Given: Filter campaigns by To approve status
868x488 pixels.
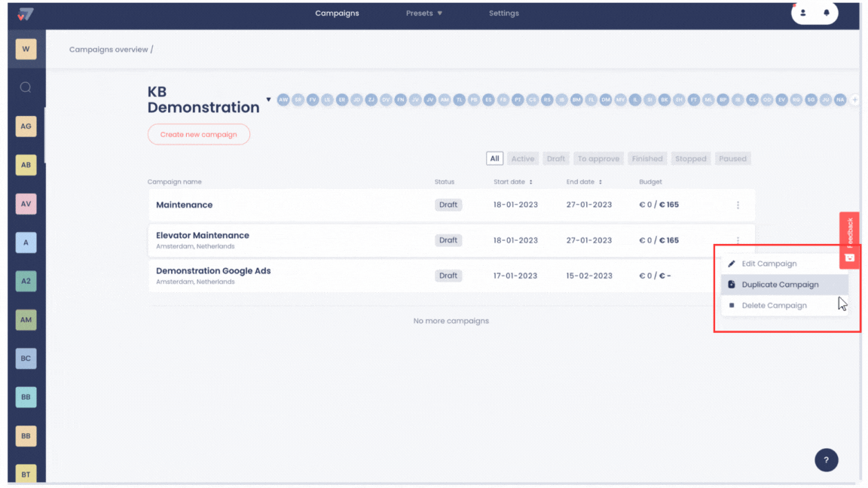Looking at the screenshot, I should coord(598,159).
